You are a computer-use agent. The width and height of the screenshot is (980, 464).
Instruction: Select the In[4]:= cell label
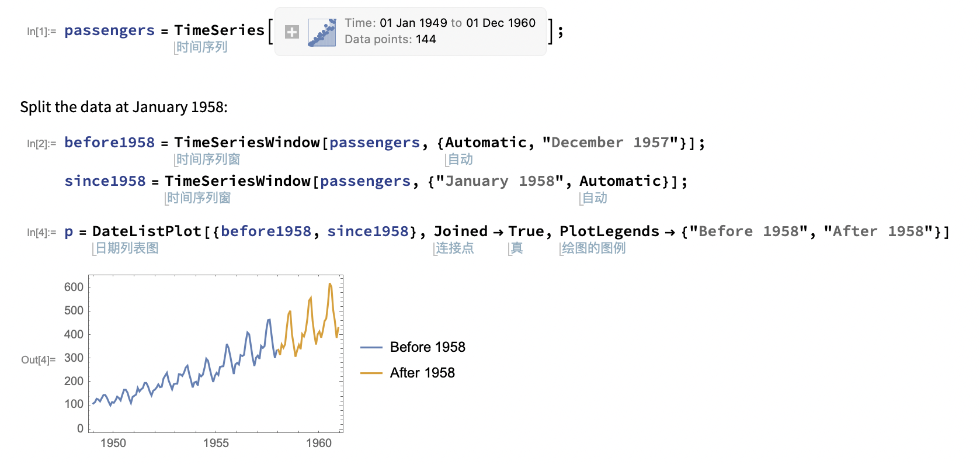click(x=41, y=233)
